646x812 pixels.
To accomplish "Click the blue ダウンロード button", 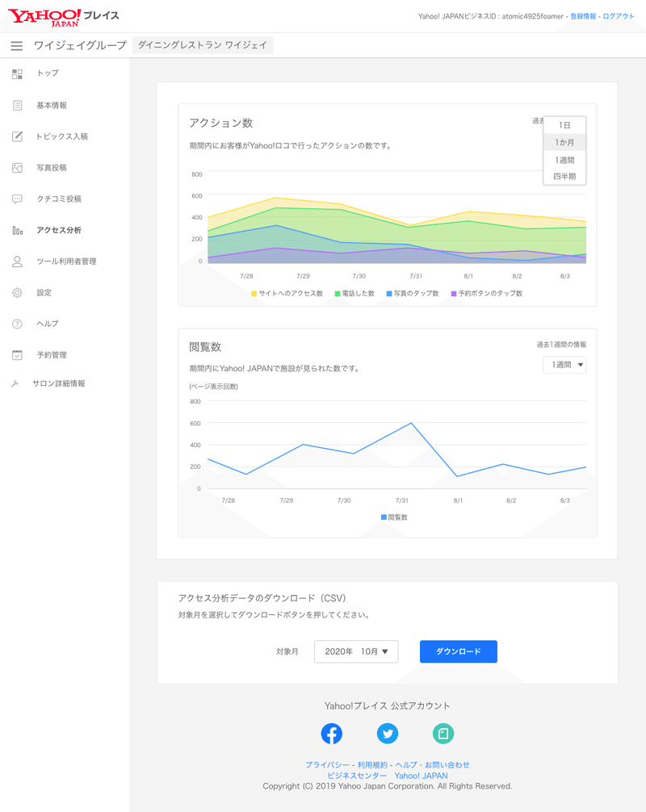I will [459, 651].
